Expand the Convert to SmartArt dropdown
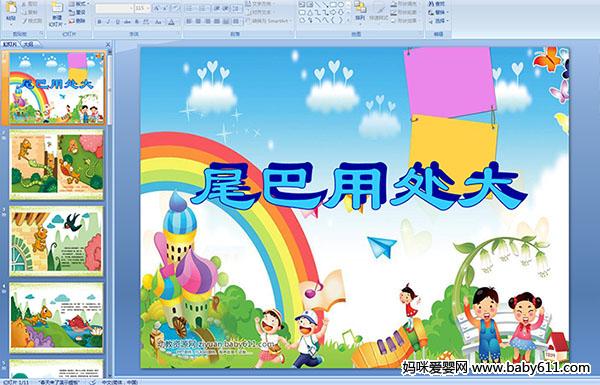This screenshot has width=600, height=385. point(291,21)
